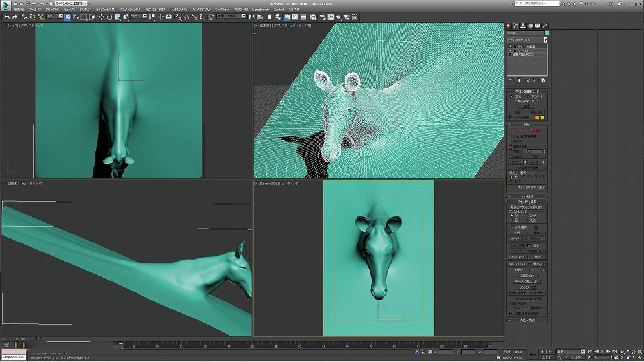Select the Unlink Selection tool

pyautogui.click(x=32, y=17)
